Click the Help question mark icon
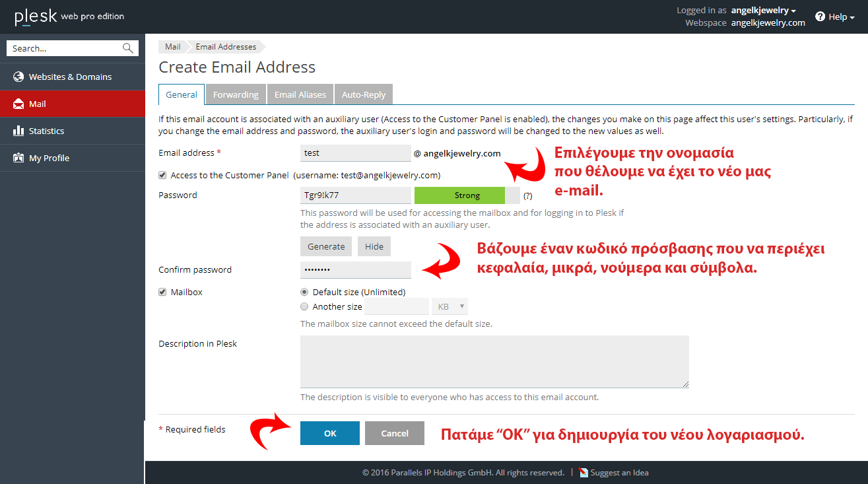868x484 pixels. [x=820, y=17]
